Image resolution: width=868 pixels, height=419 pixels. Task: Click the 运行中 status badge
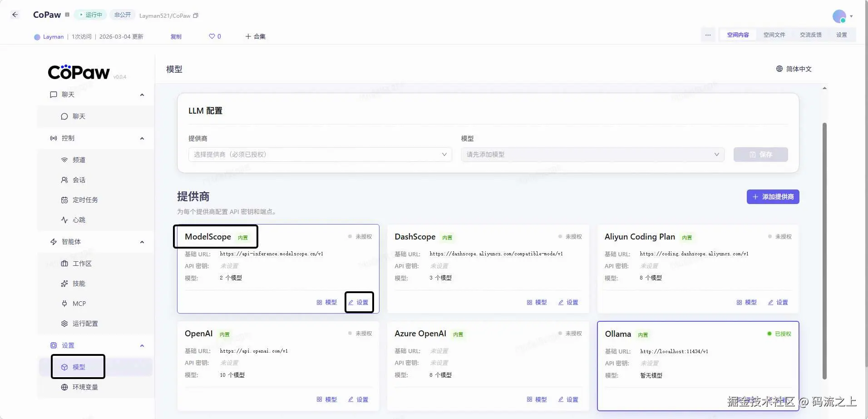click(x=91, y=15)
